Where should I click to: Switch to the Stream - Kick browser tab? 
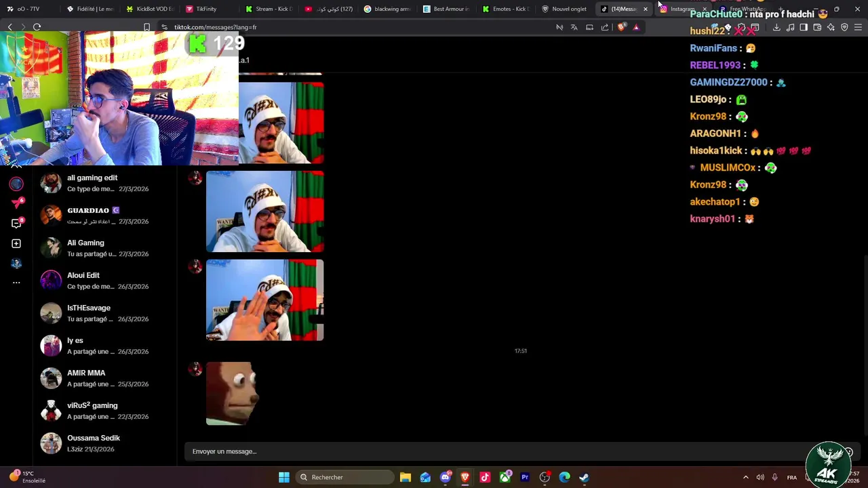[x=269, y=9]
